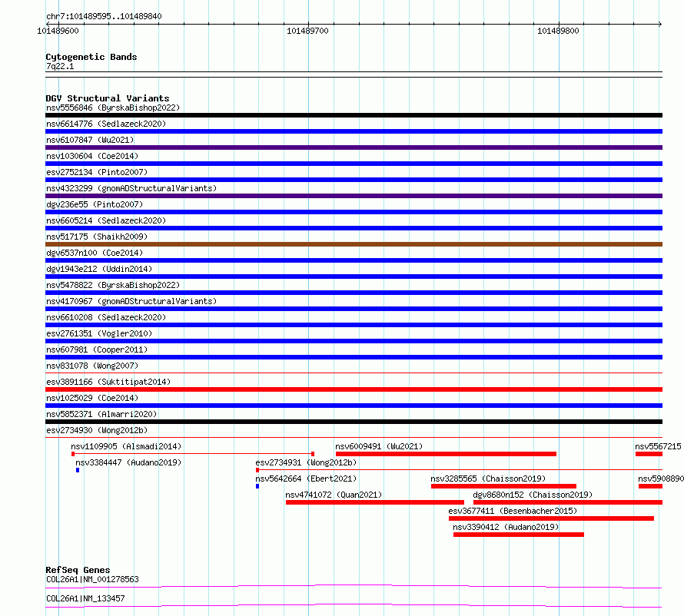Click the black bar under nsv5852371

click(x=354, y=422)
